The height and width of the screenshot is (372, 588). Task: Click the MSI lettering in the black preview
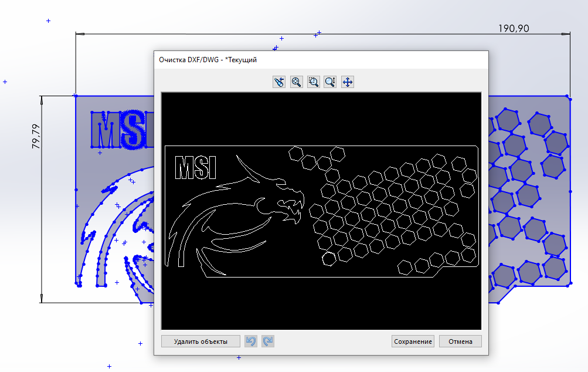[195, 167]
